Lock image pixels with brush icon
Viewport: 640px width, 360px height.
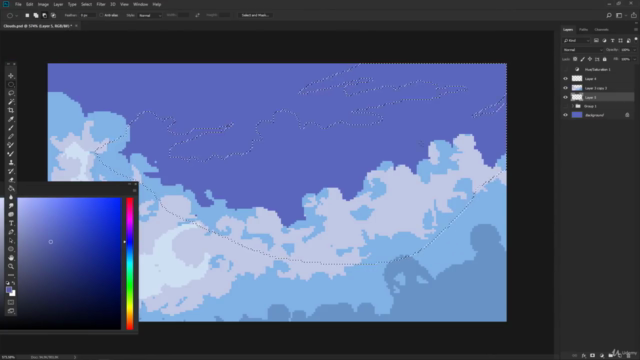point(582,59)
